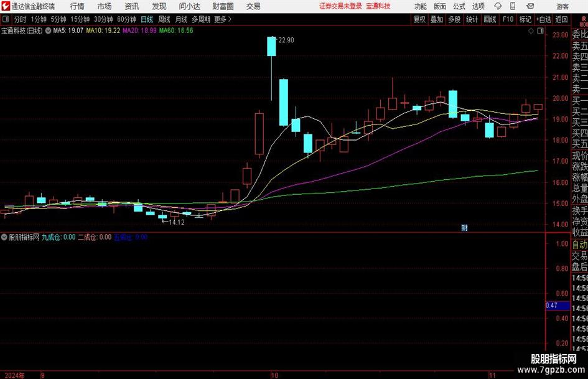Switch to the 分时 period tab
Screen dimensions: 588x379
[x=21, y=19]
